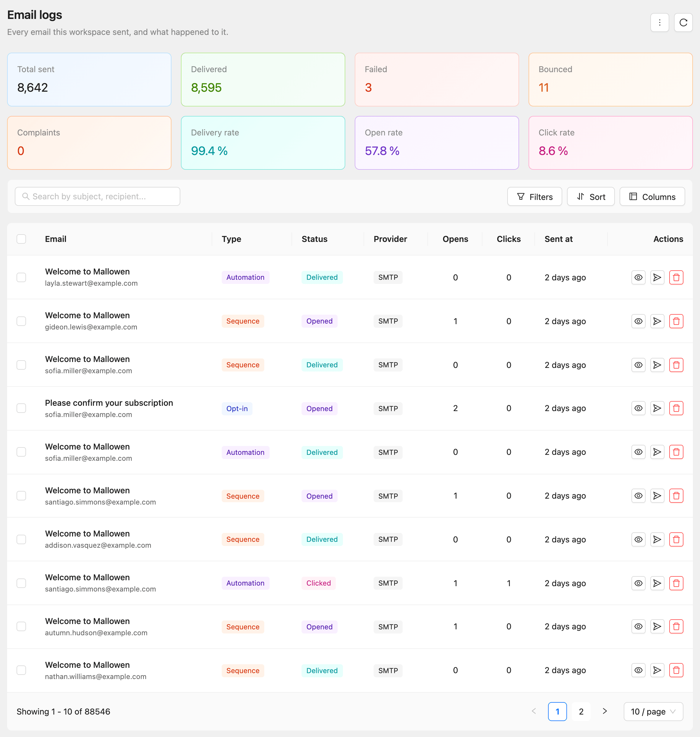Delete the layla.stewart@example.com log entry

pyautogui.click(x=676, y=277)
